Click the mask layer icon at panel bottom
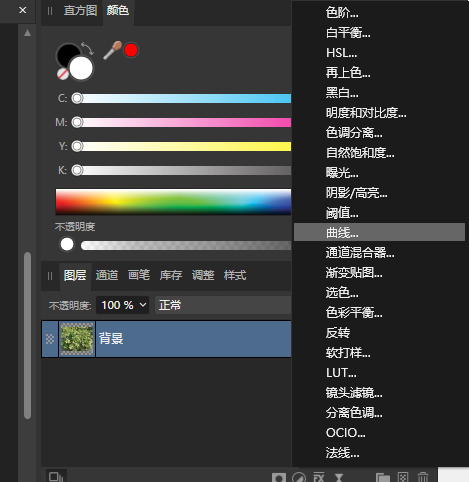This screenshot has height=482, width=469. [279, 477]
